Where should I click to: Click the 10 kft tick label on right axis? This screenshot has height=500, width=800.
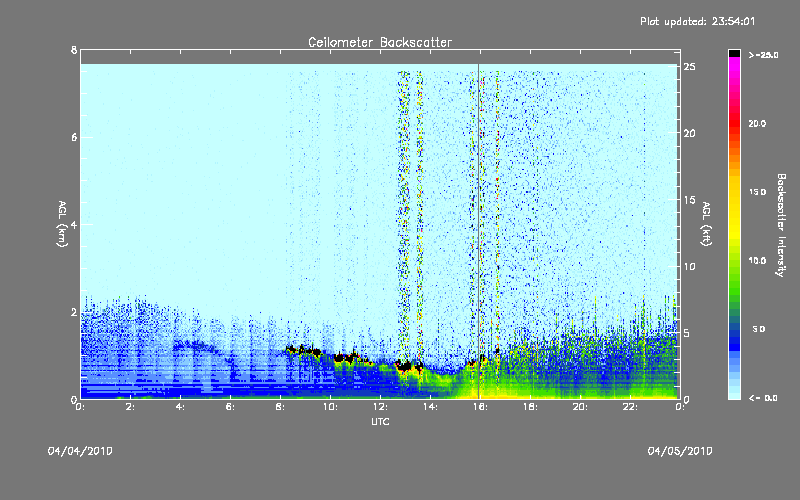(x=689, y=266)
